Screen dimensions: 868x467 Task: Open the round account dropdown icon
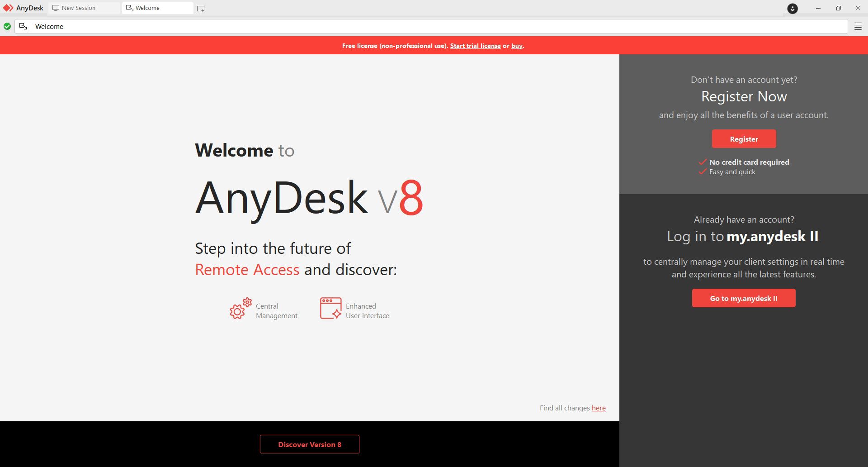point(793,8)
